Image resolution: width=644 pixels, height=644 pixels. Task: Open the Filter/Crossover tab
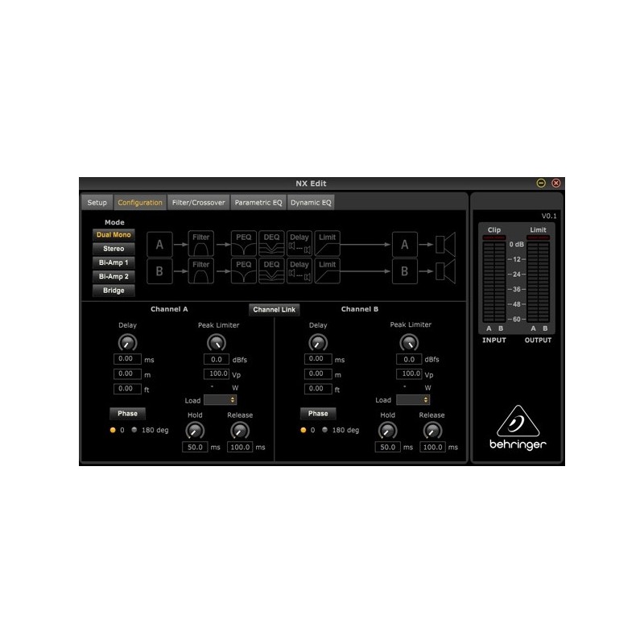point(197,202)
